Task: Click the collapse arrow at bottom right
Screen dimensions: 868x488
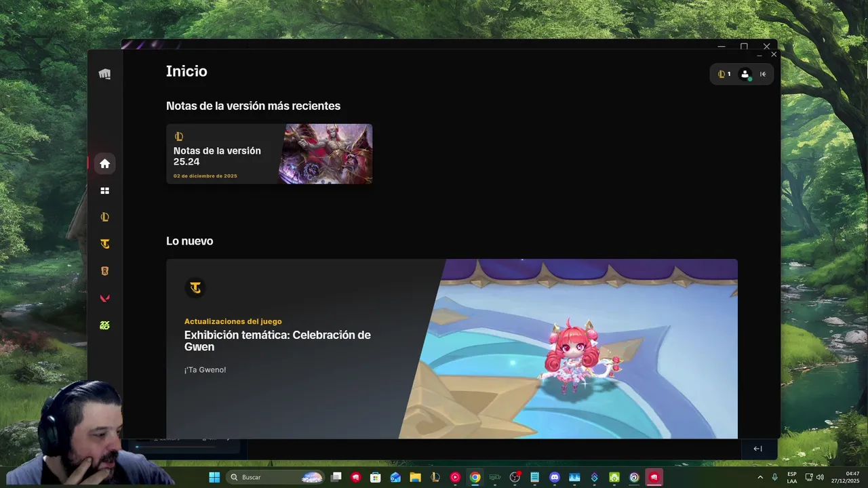Action: point(757,449)
